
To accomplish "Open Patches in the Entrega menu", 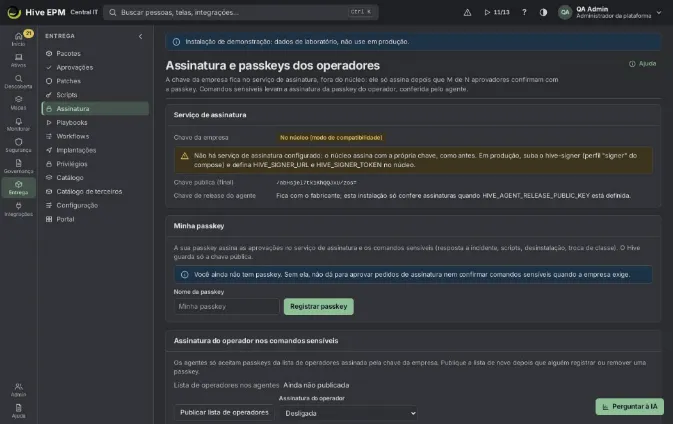I will click(x=95, y=81).
